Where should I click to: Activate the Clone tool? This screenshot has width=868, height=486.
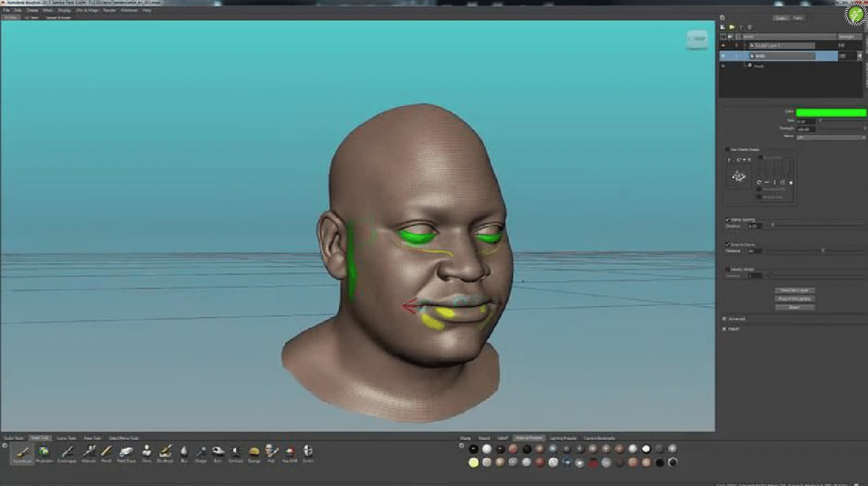(146, 452)
